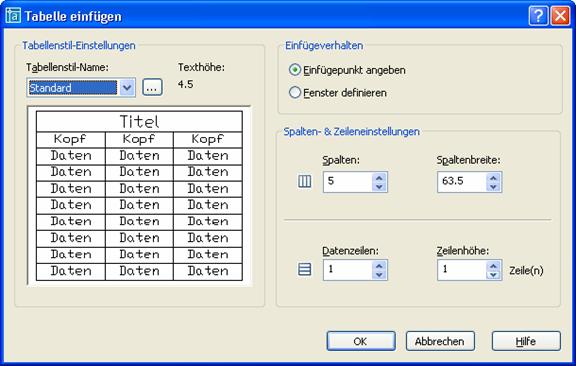Click the Standard table style combo box
Image resolution: width=576 pixels, height=366 pixels.
pyautogui.click(x=81, y=87)
